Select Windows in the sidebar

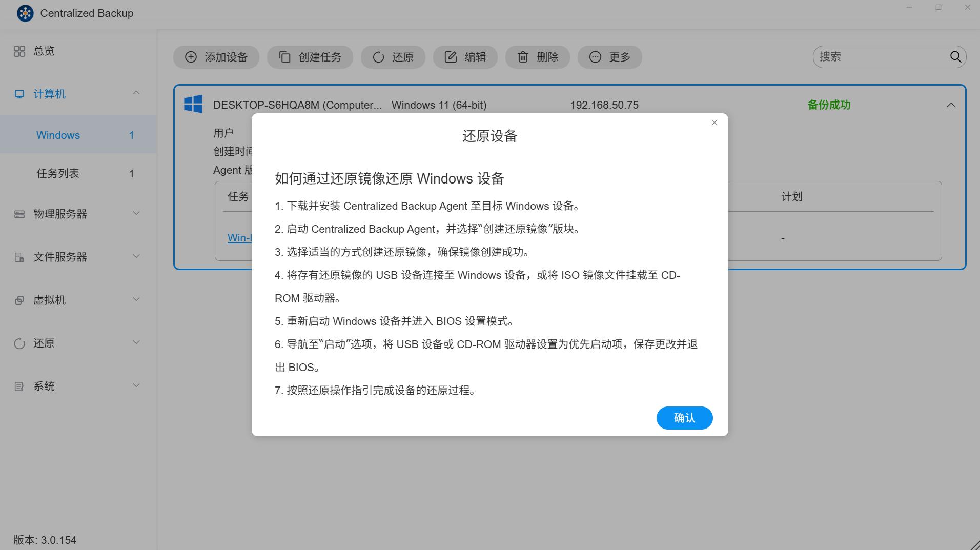tap(78, 135)
